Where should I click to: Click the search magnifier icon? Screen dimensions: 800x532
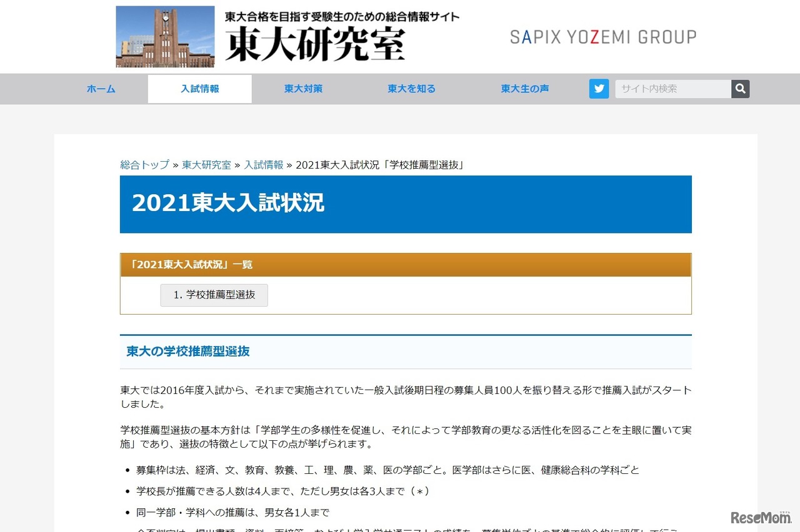pyautogui.click(x=740, y=89)
